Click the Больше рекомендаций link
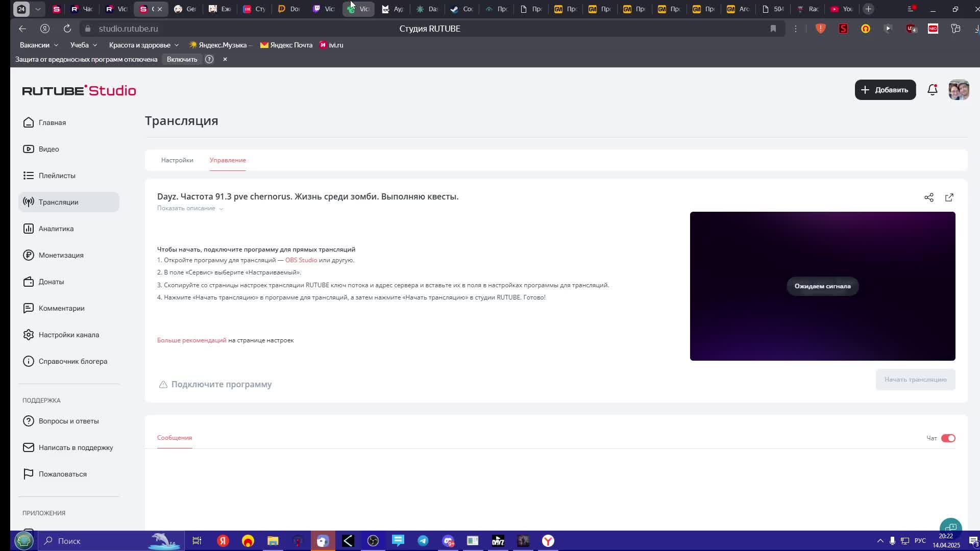Screen dimensions: 980x551 click(191, 340)
